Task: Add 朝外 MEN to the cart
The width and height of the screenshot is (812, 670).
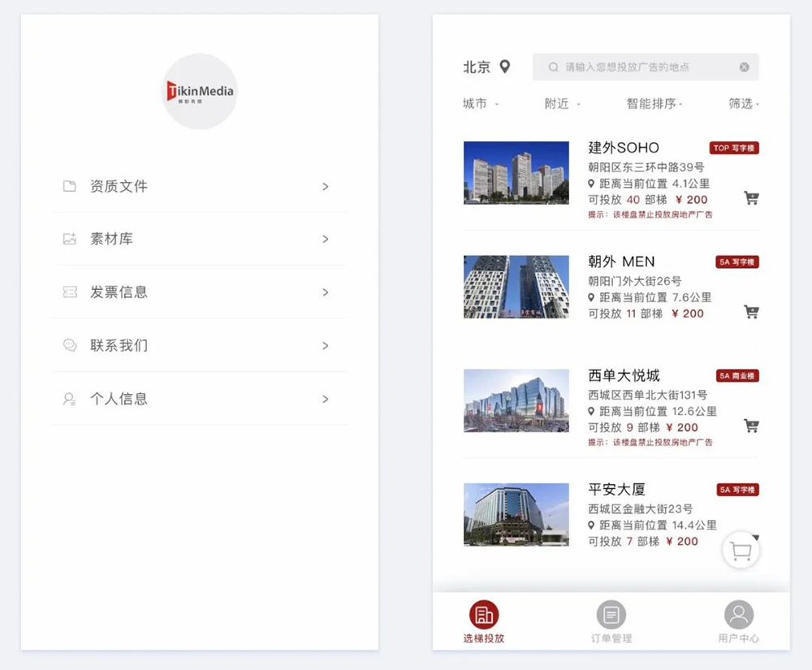Action: (751, 312)
